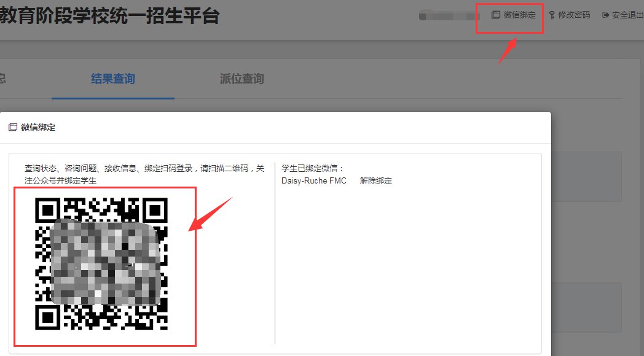The image size is (644, 356).
Task: Click the WeChat binding QR code
Action: 101,264
